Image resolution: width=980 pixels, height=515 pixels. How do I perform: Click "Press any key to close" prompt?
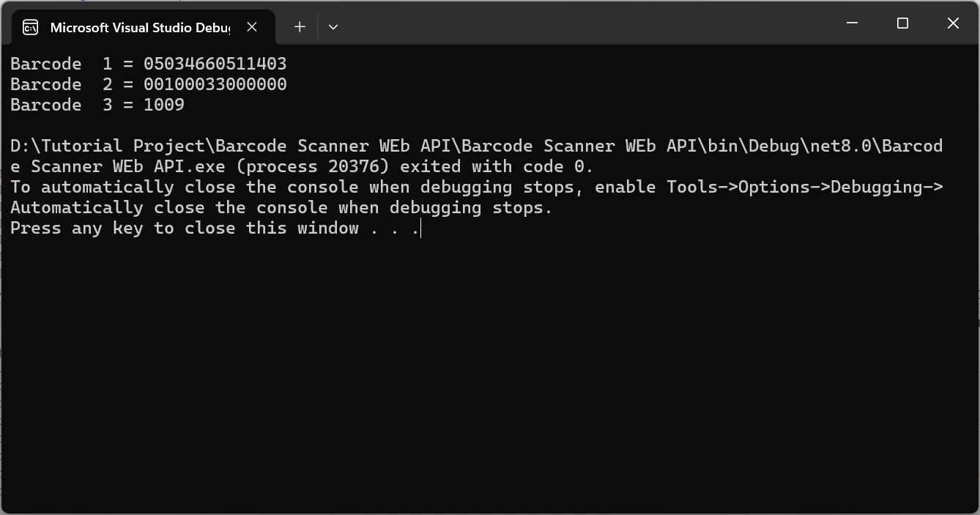(185, 228)
